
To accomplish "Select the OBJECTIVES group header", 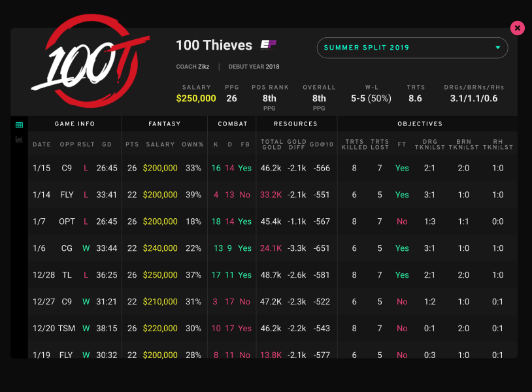I will (420, 123).
